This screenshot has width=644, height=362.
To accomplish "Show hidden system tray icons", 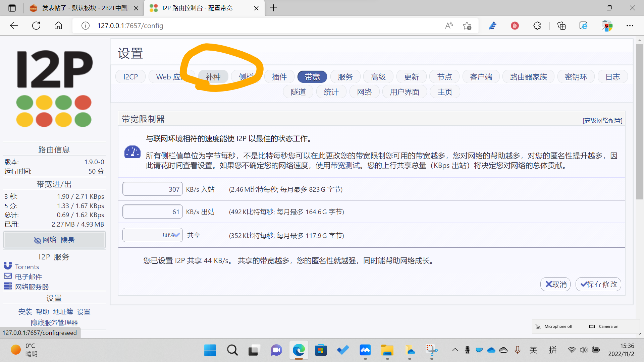I will click(455, 350).
